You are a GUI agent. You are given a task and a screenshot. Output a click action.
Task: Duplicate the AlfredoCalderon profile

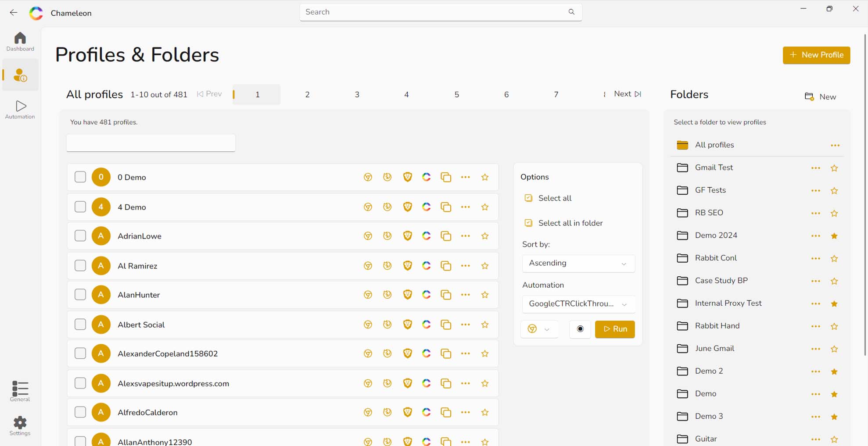point(446,412)
